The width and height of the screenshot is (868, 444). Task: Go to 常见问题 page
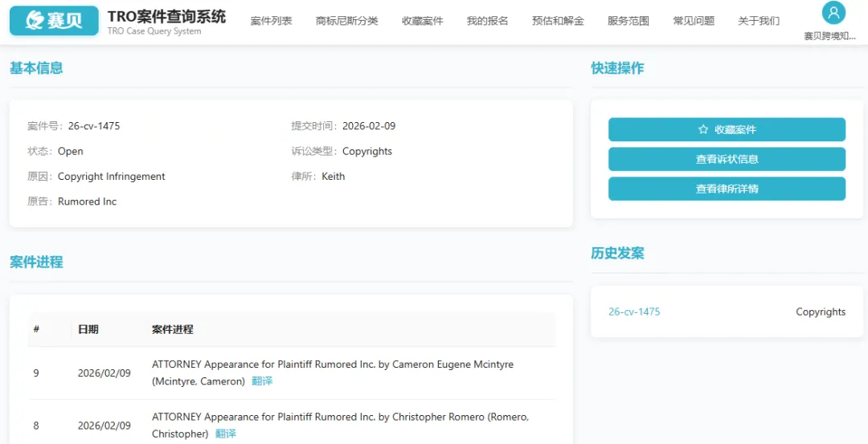coord(694,21)
